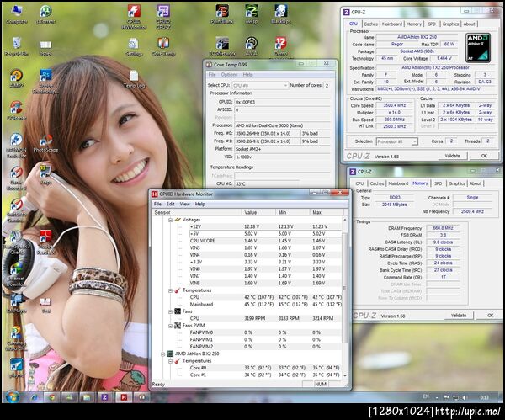Switch to Graphics tab in bottom CPU-Z

point(457,183)
